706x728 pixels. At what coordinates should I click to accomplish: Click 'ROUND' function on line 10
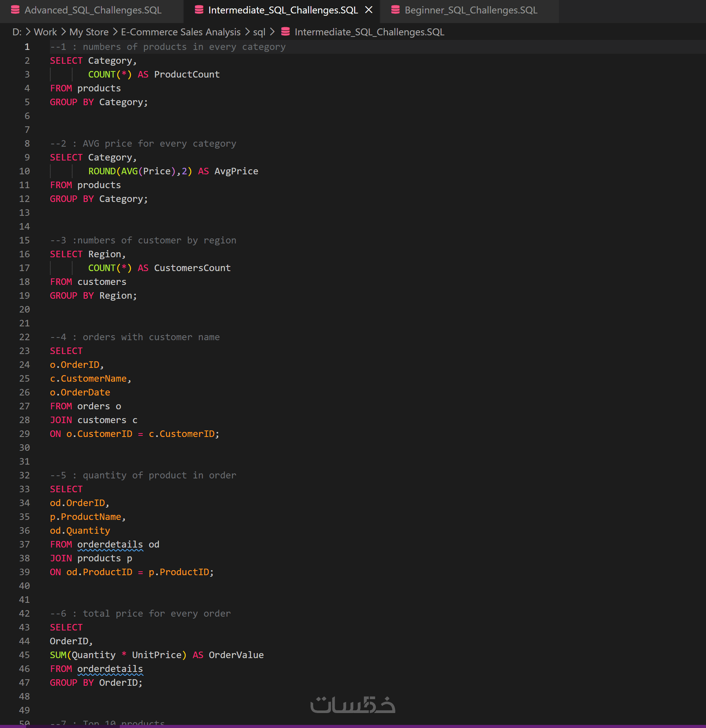coord(102,171)
